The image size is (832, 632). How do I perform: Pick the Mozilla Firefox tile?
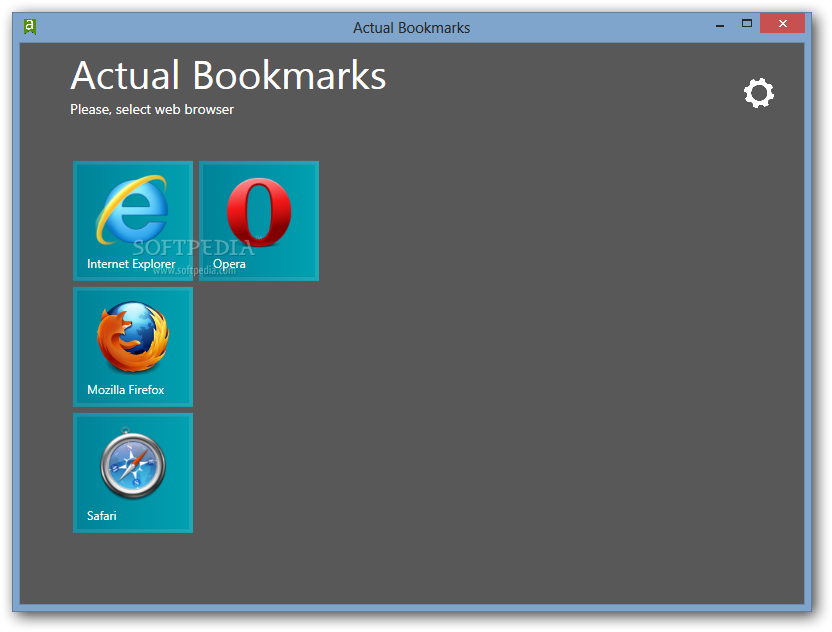tap(133, 347)
